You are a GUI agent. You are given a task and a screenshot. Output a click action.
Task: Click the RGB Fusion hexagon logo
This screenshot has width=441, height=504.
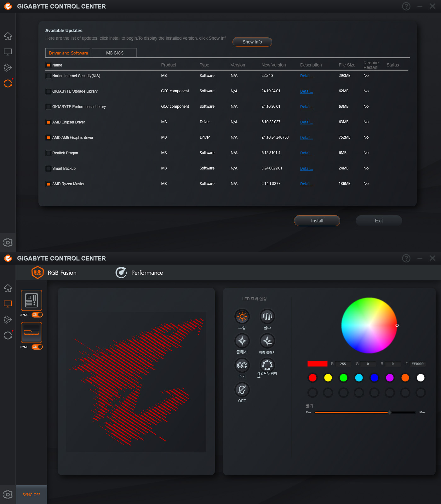[37, 272]
